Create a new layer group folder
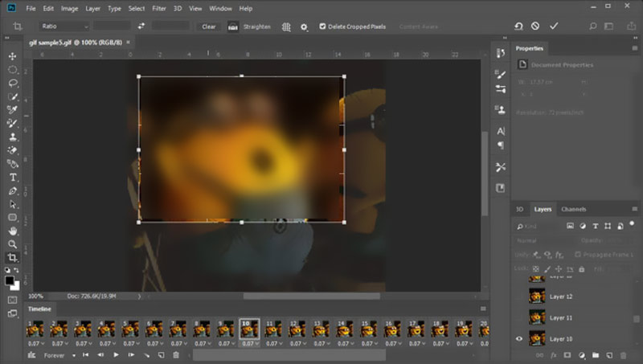The height and width of the screenshot is (364, 643). tap(596, 355)
